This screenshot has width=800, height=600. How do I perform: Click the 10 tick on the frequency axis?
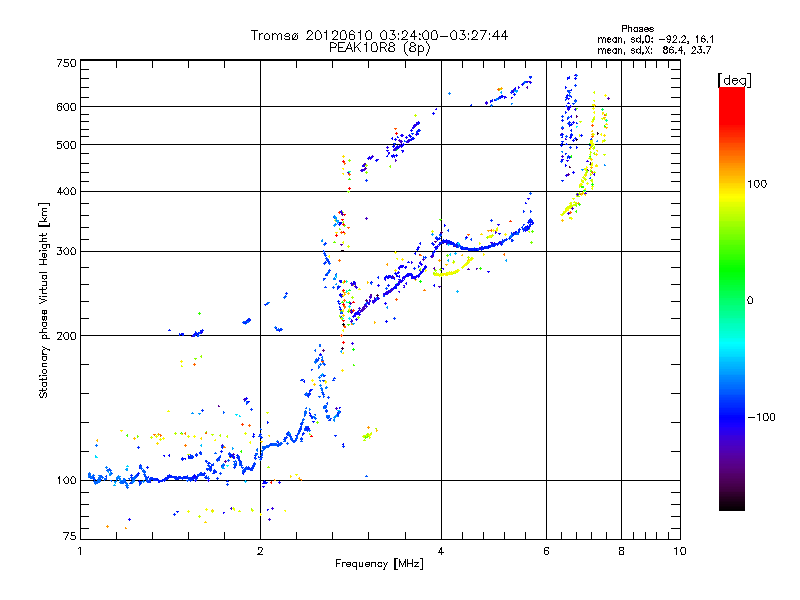679,551
